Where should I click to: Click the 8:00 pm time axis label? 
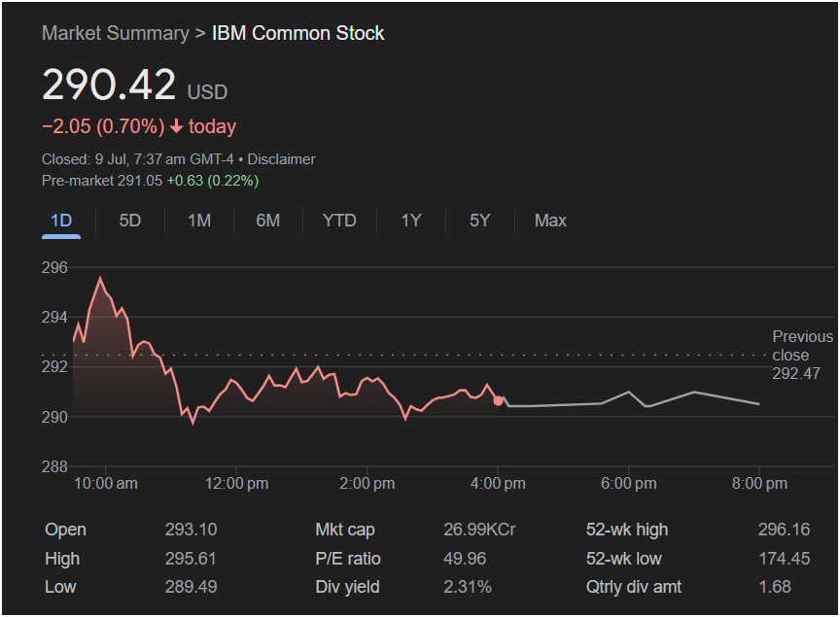759,484
